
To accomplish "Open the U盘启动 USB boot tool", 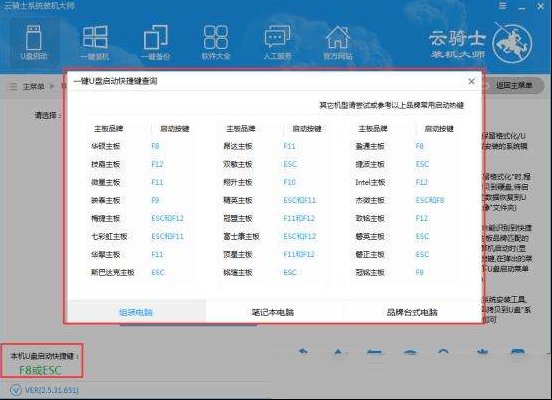I will coord(34,42).
